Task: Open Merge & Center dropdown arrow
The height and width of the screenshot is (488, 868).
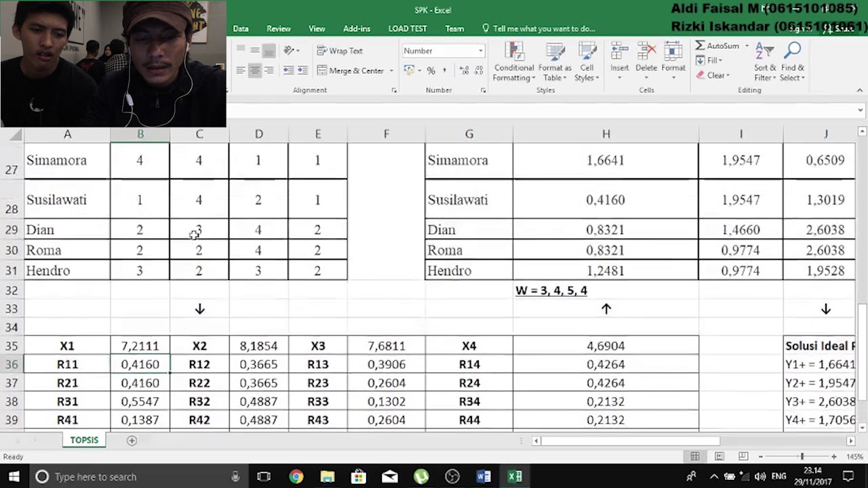Action: 391,70
